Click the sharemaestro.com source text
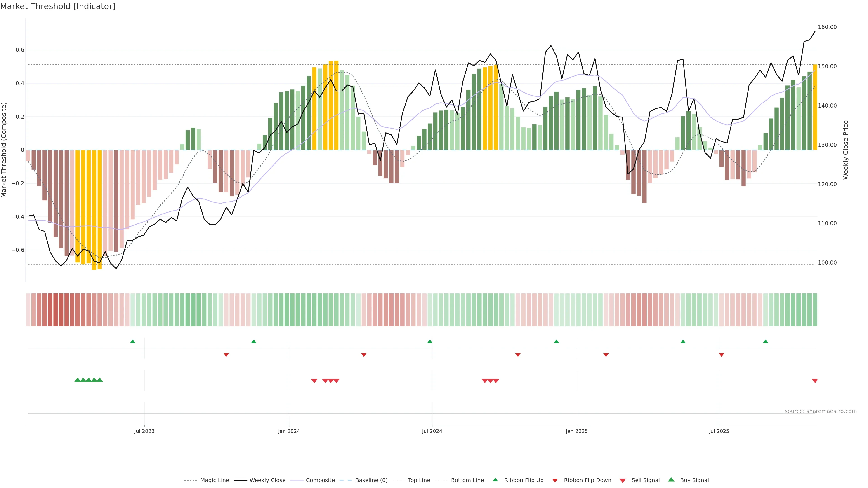The image size is (868, 488). pyautogui.click(x=821, y=411)
